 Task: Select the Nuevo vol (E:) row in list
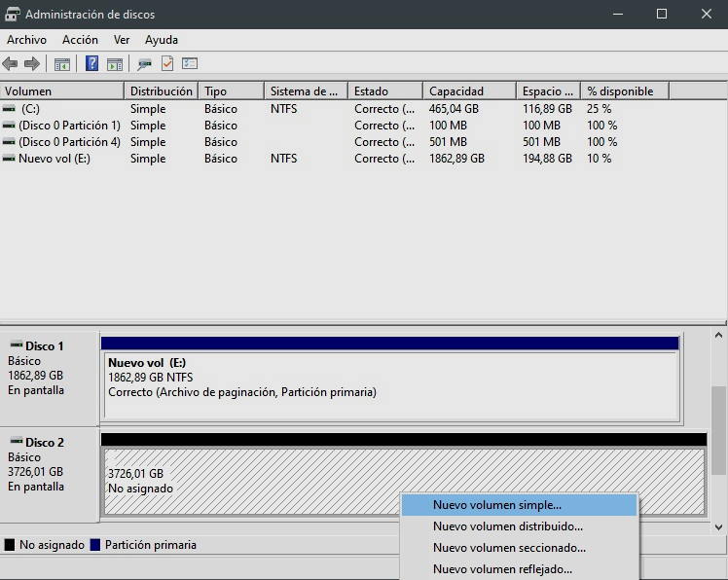(55, 159)
